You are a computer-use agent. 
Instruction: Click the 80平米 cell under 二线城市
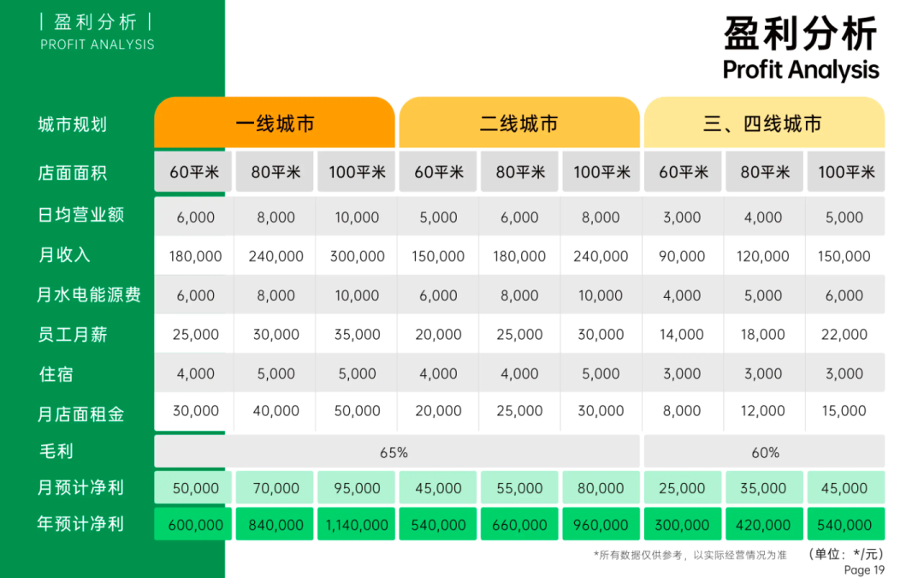coord(519,171)
